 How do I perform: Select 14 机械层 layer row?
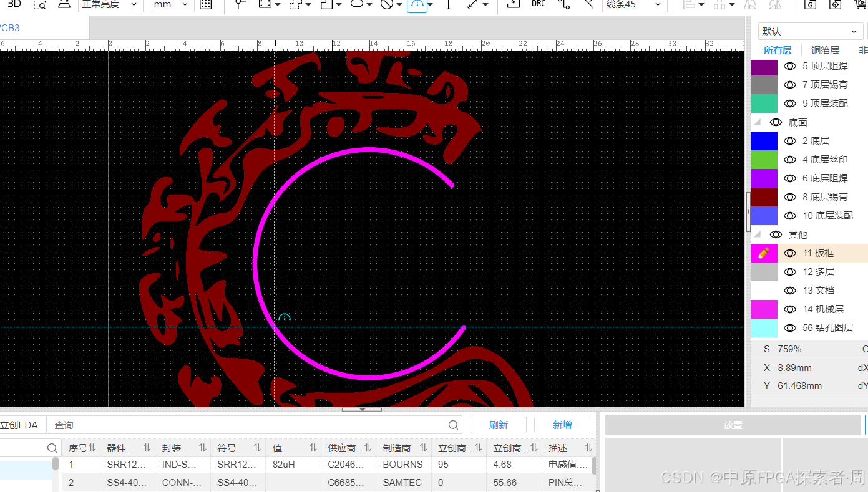coord(809,309)
